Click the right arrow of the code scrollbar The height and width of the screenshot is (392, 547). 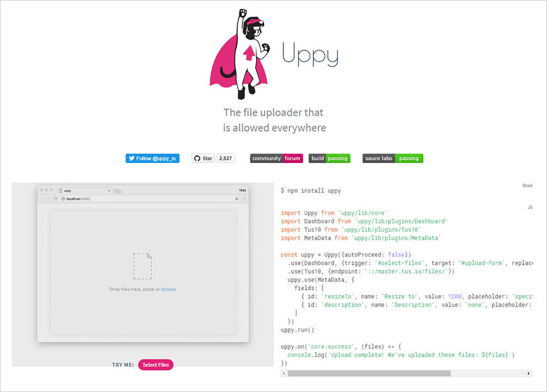529,373
